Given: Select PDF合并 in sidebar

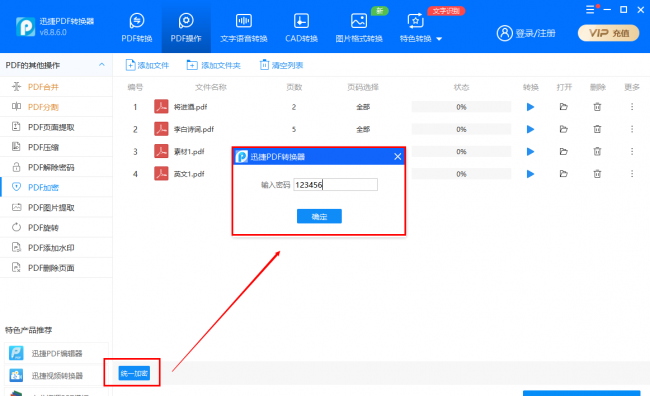Looking at the screenshot, I should pos(56,87).
